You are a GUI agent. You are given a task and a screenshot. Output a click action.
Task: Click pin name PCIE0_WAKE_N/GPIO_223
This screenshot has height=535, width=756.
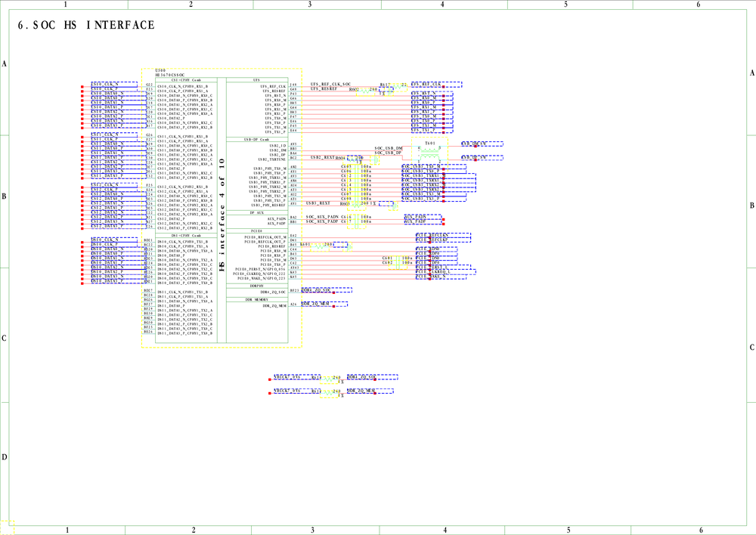point(262,278)
